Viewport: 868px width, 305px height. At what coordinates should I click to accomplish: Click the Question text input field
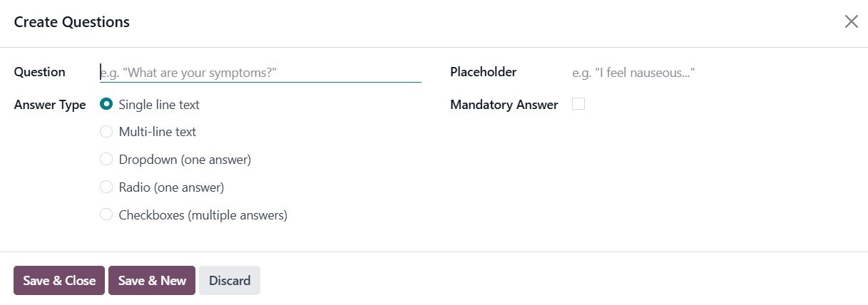click(x=260, y=73)
